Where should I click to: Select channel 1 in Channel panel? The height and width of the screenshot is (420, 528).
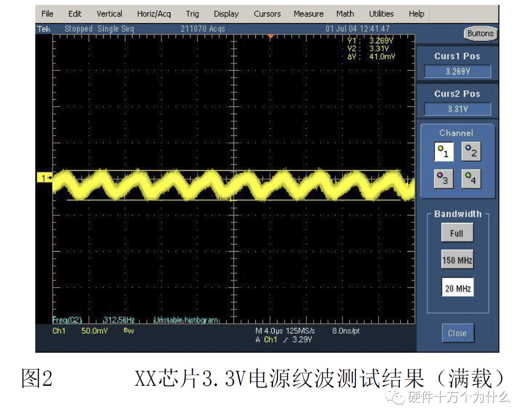[x=443, y=152]
